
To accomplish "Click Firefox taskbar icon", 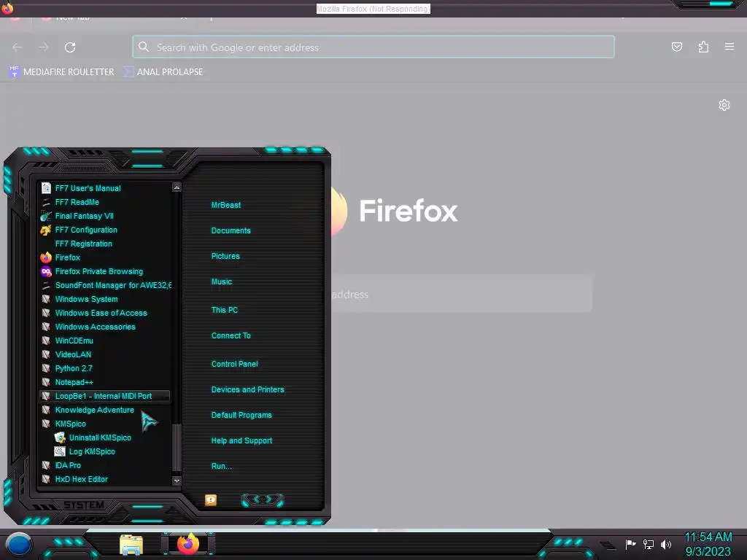I will [188, 544].
